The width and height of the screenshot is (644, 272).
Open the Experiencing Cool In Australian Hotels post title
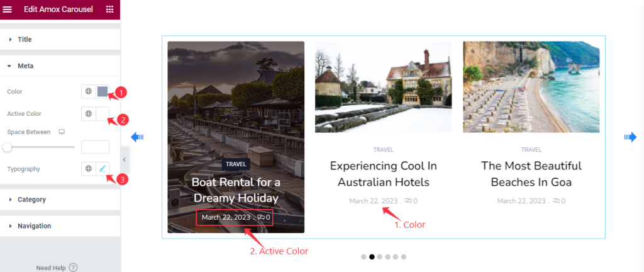point(383,174)
